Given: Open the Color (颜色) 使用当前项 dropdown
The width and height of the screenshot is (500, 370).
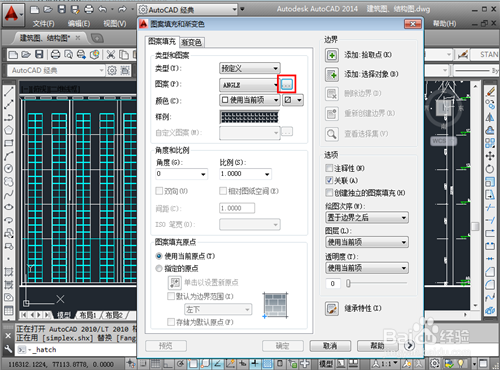Looking at the screenshot, I should pos(249,100).
